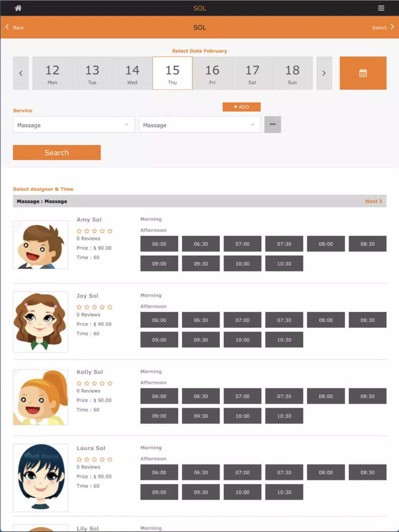Open Laura Sol's profile picture
Viewport: 399px width, 532px height.
point(40,478)
